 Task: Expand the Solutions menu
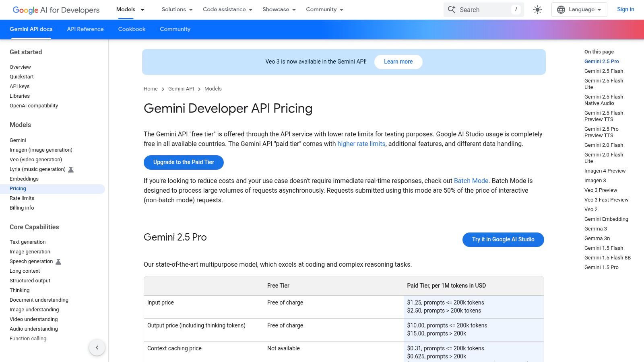coord(177,10)
